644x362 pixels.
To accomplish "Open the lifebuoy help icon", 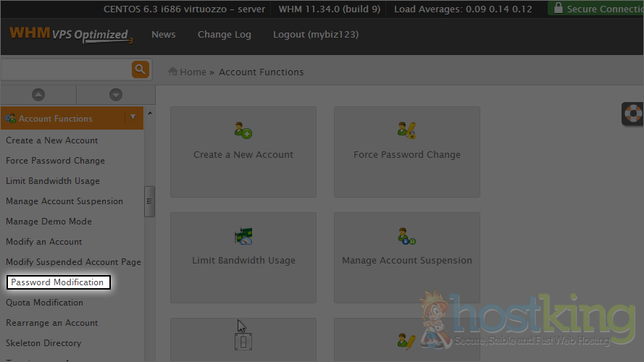I will click(633, 114).
